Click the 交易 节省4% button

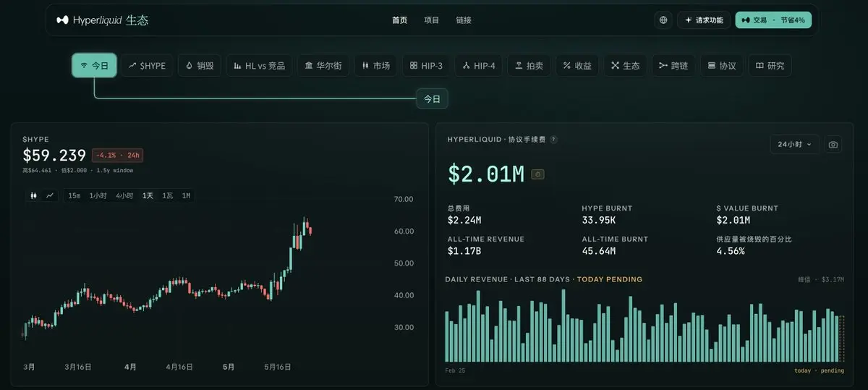click(773, 20)
